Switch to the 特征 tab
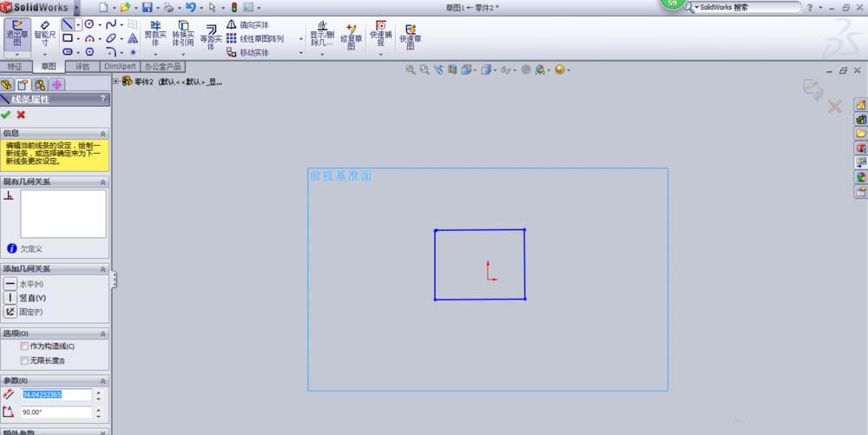 pos(15,66)
